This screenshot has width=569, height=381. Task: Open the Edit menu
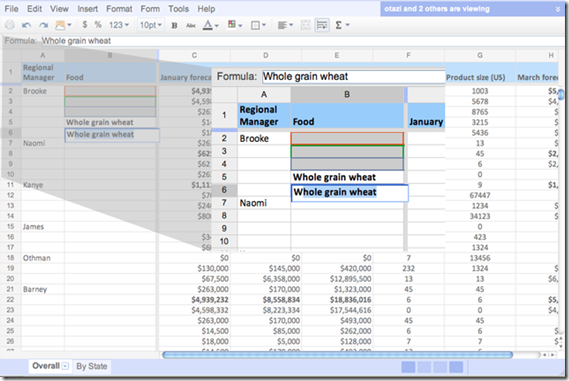pyautogui.click(x=34, y=9)
